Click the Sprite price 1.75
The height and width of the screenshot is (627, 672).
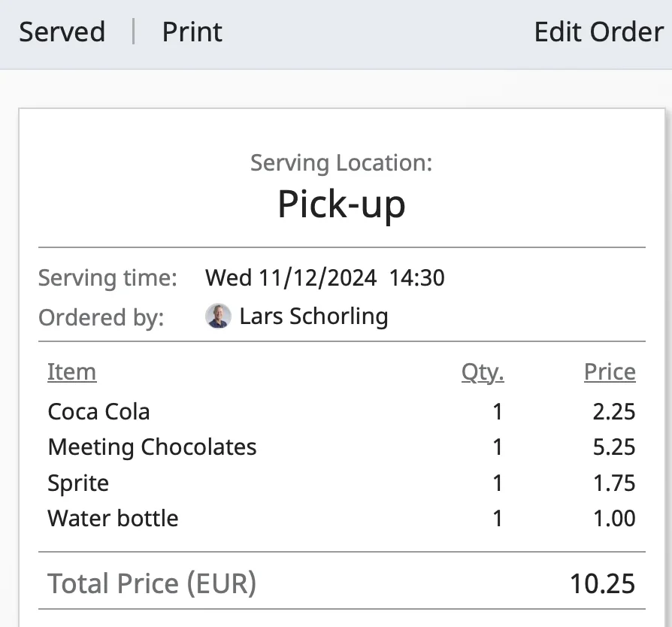click(x=613, y=483)
